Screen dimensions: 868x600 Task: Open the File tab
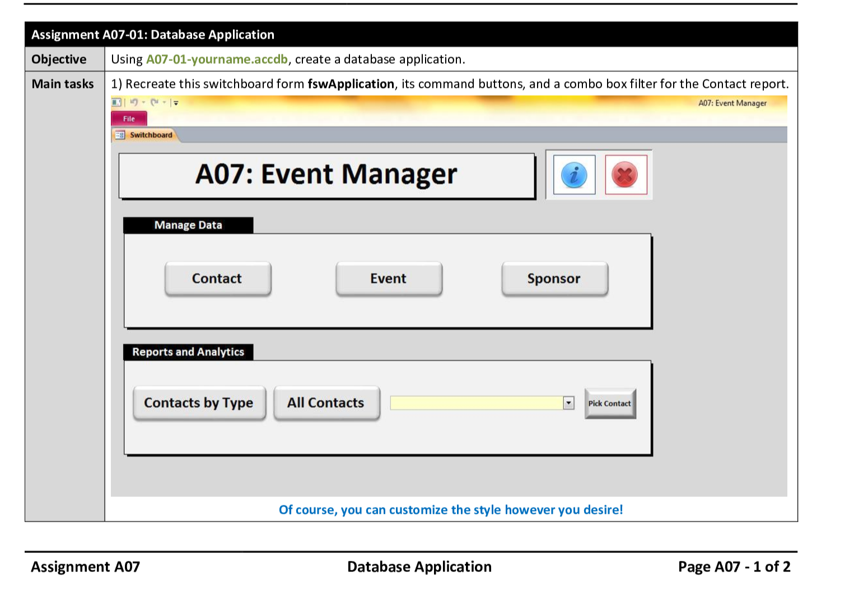click(129, 119)
